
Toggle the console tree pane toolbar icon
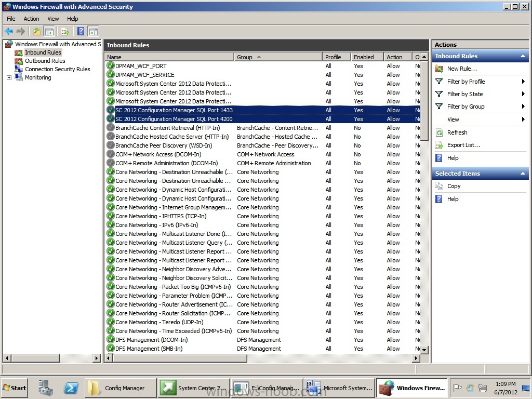pyautogui.click(x=49, y=32)
